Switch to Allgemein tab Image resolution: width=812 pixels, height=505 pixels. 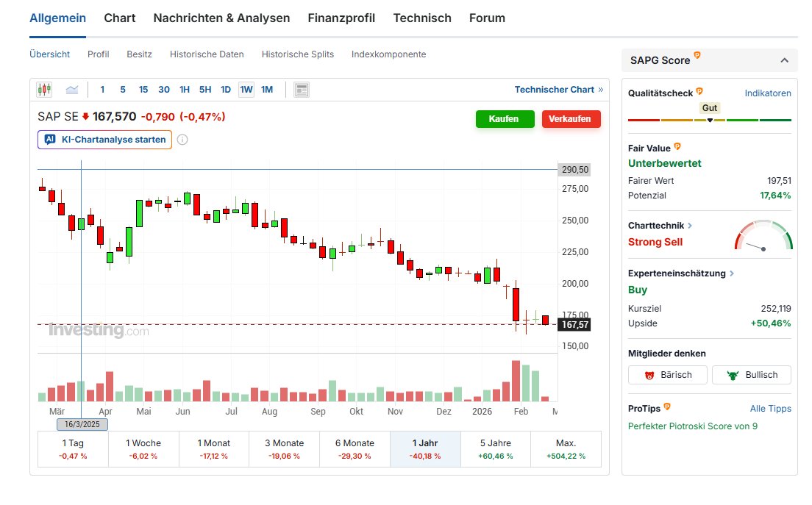tap(57, 18)
